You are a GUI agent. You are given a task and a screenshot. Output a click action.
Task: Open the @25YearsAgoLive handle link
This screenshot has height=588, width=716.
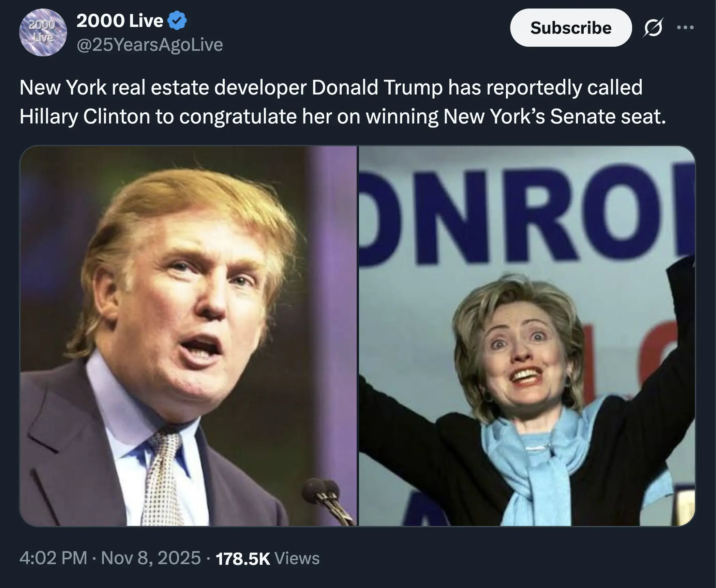pyautogui.click(x=150, y=45)
